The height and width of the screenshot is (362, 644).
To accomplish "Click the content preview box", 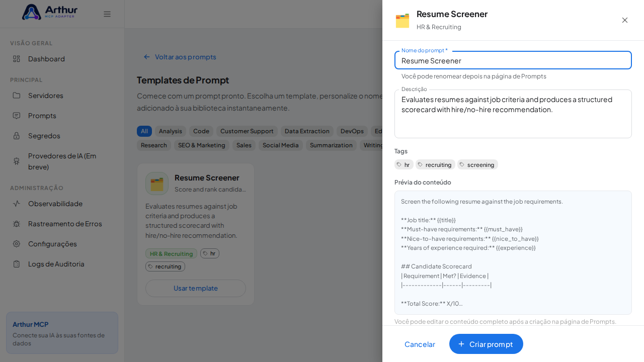I will point(513,252).
